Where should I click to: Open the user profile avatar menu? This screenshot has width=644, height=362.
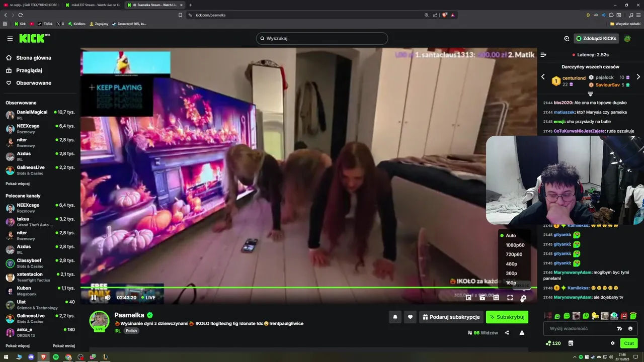point(627,38)
